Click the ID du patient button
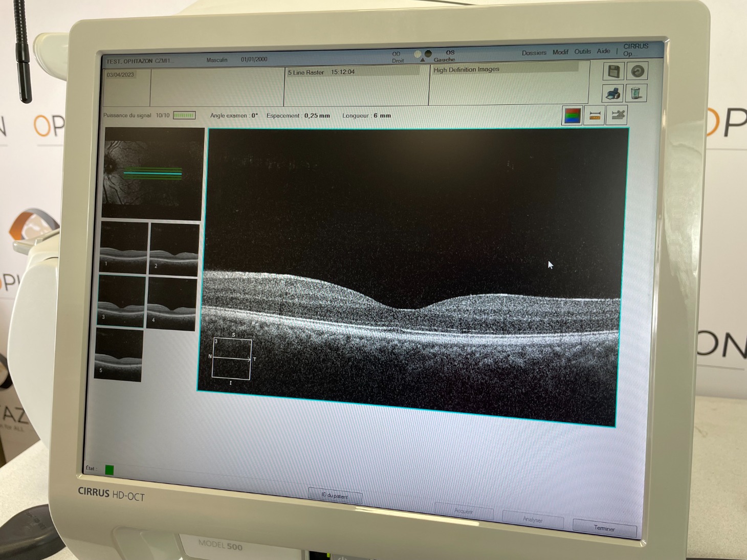Viewport: 747px width, 560px height. [x=335, y=496]
